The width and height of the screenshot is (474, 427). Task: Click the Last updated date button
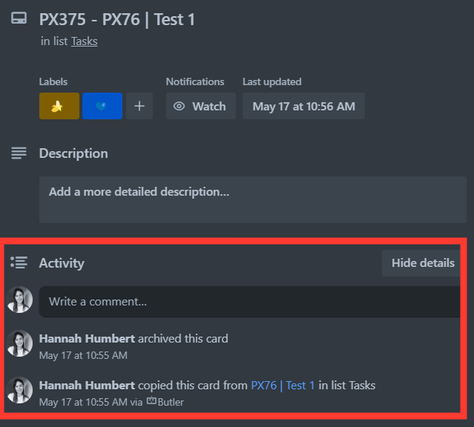tap(304, 106)
